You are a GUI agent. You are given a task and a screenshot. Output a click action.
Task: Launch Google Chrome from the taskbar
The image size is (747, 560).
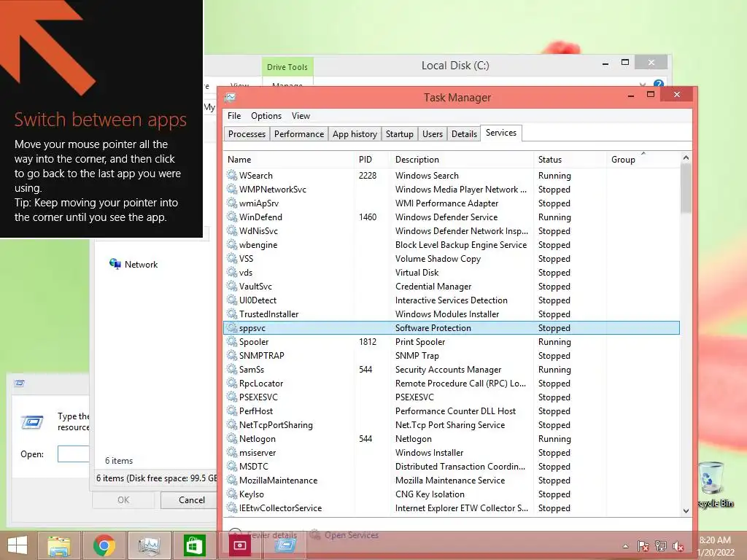104,545
